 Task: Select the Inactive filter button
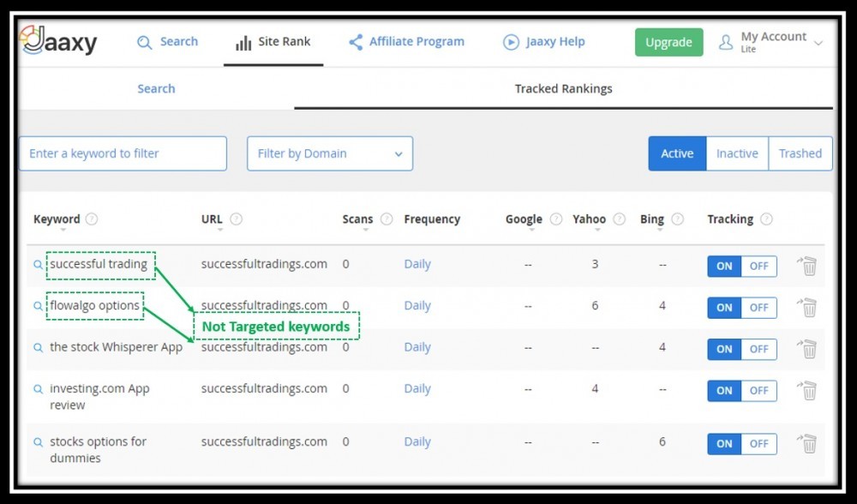(x=737, y=153)
